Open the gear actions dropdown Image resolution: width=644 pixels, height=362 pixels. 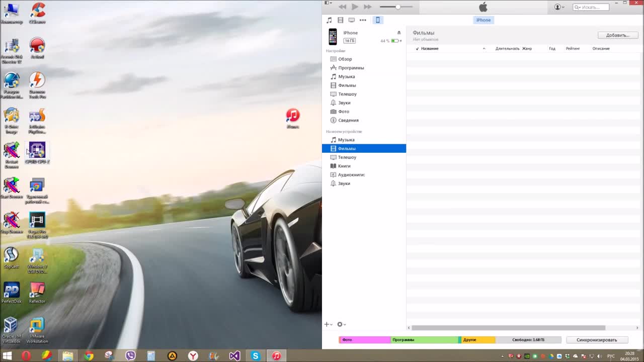(341, 324)
